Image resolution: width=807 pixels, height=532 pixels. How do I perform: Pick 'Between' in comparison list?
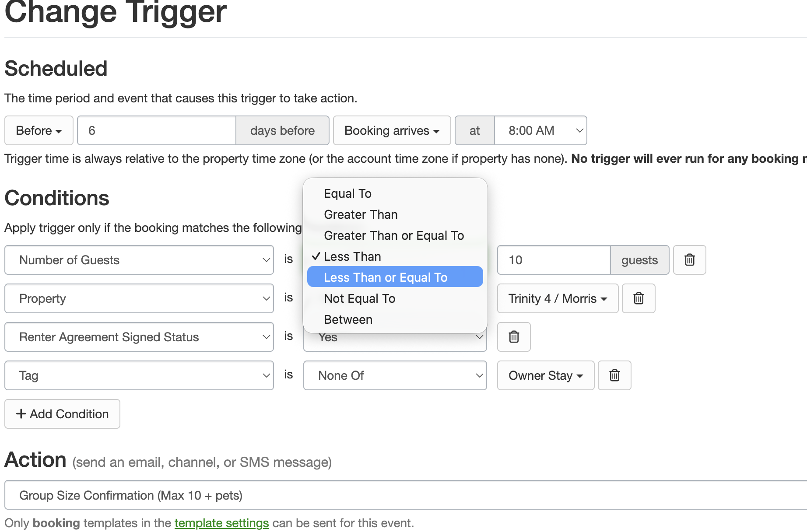[348, 319]
